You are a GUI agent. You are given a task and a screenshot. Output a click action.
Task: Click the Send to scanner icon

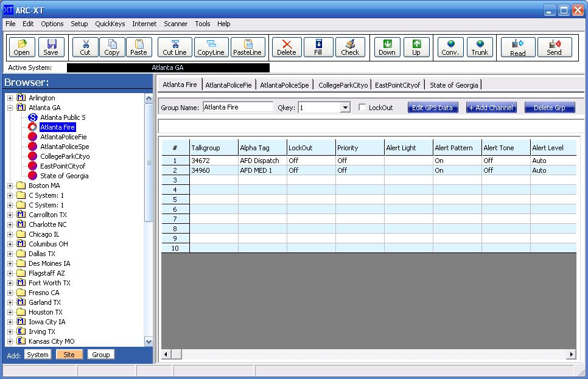[x=555, y=47]
